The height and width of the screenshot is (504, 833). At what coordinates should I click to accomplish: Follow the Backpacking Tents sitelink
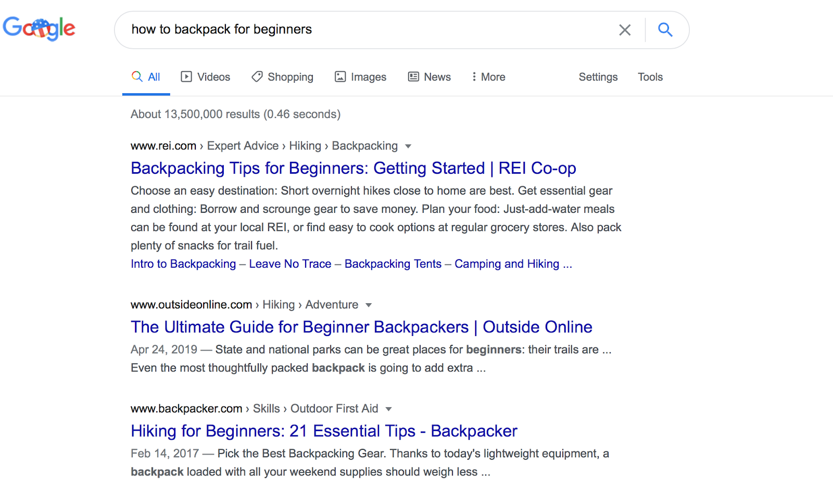(x=393, y=264)
